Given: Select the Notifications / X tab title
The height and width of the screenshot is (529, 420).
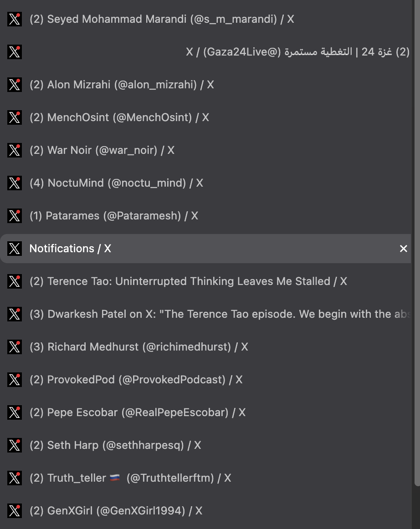Looking at the screenshot, I should [70, 249].
